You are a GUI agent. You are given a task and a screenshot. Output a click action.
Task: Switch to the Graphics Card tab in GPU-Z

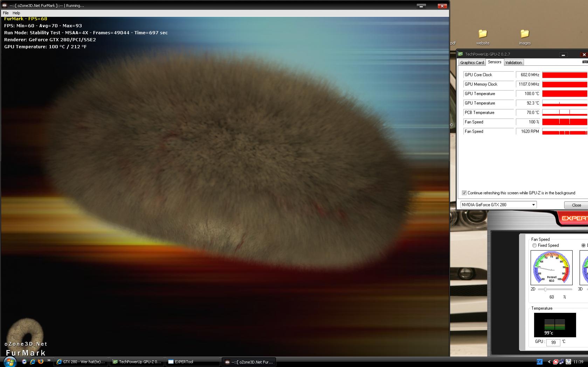pyautogui.click(x=472, y=63)
